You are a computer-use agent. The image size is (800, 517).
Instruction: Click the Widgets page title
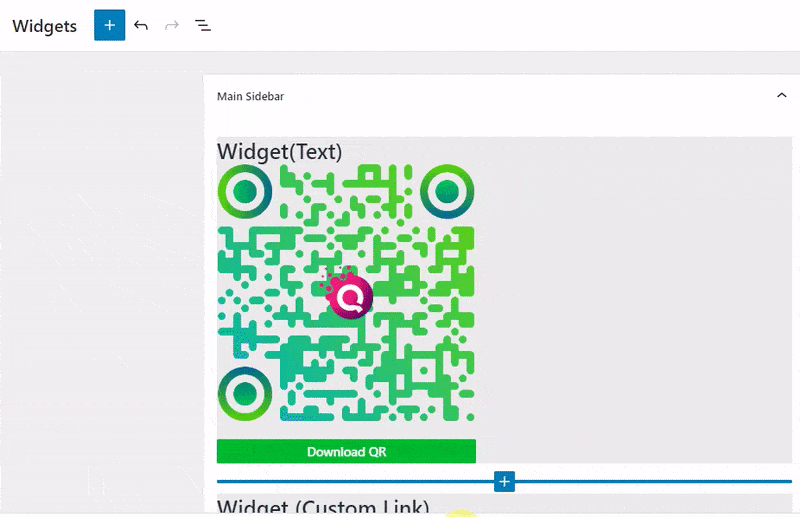(x=44, y=26)
